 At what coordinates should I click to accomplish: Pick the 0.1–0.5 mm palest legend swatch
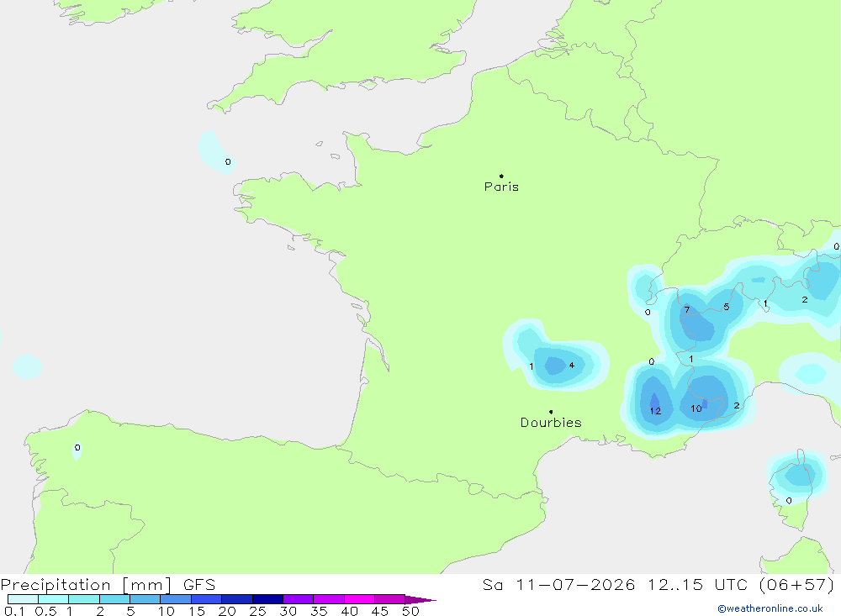[23, 599]
